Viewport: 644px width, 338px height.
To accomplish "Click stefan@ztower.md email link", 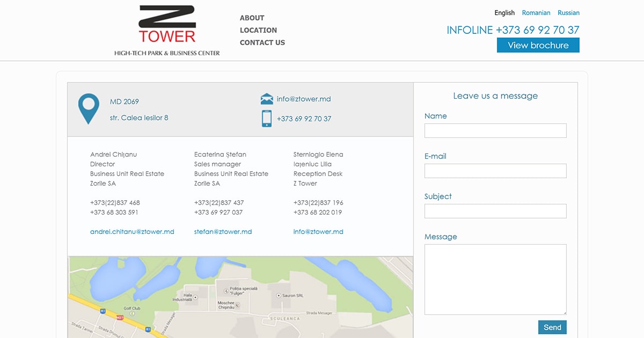I will [x=223, y=232].
